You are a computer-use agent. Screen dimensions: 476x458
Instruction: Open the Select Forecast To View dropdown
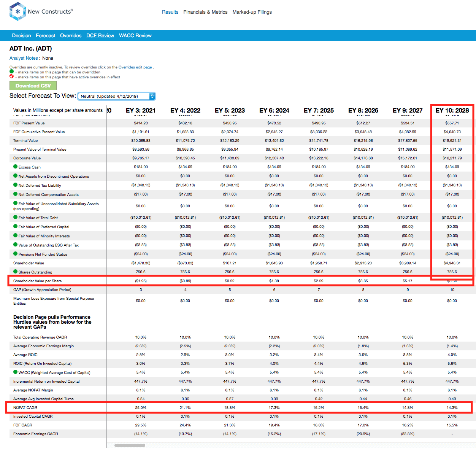116,96
